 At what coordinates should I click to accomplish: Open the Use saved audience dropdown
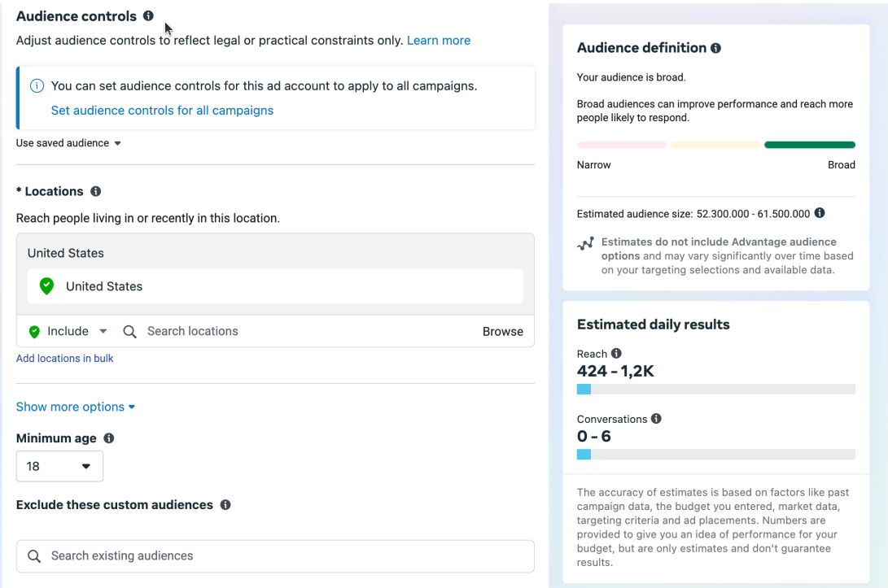(69, 143)
